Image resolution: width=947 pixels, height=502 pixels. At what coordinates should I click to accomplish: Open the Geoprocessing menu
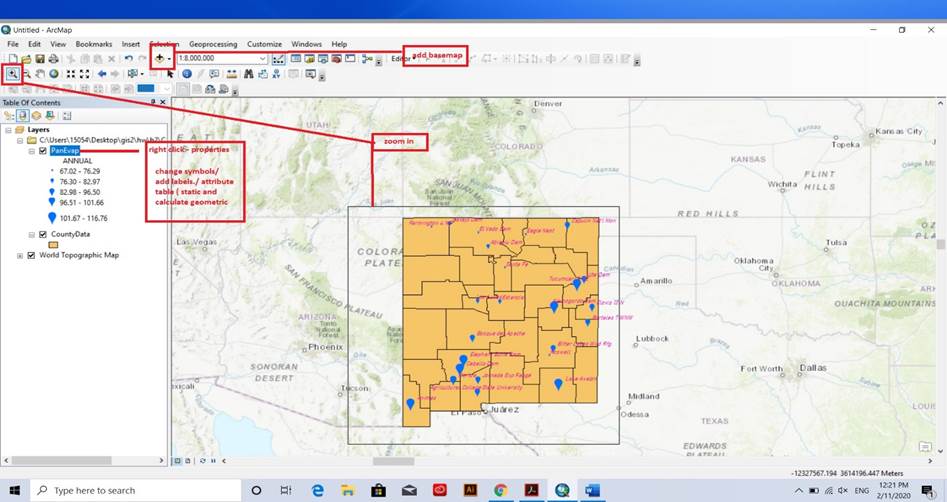213,44
